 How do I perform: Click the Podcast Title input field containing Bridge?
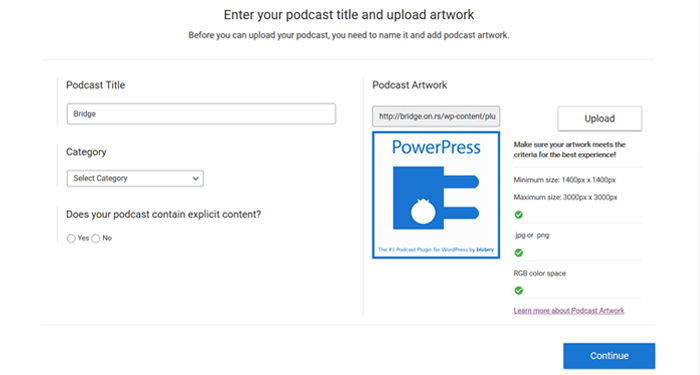click(x=201, y=114)
